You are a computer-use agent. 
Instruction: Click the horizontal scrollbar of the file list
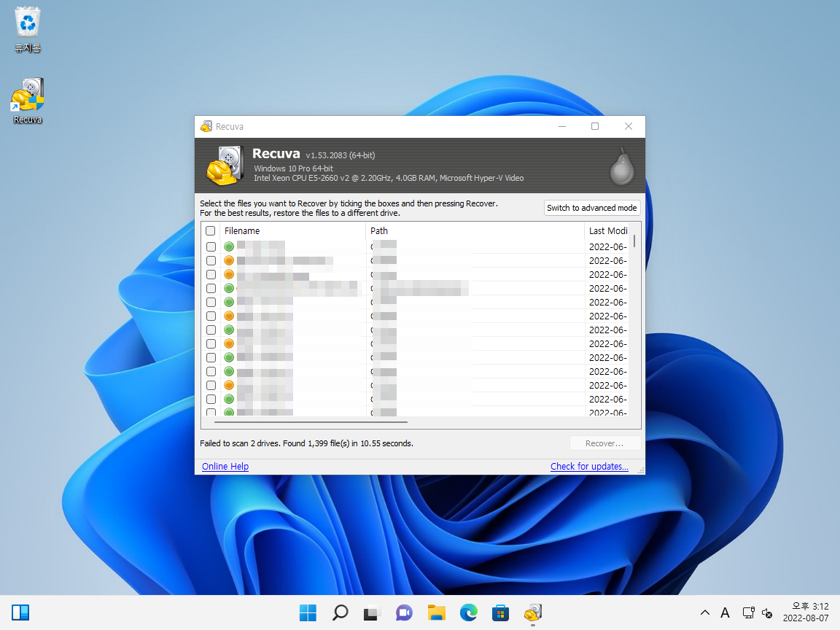(x=311, y=422)
